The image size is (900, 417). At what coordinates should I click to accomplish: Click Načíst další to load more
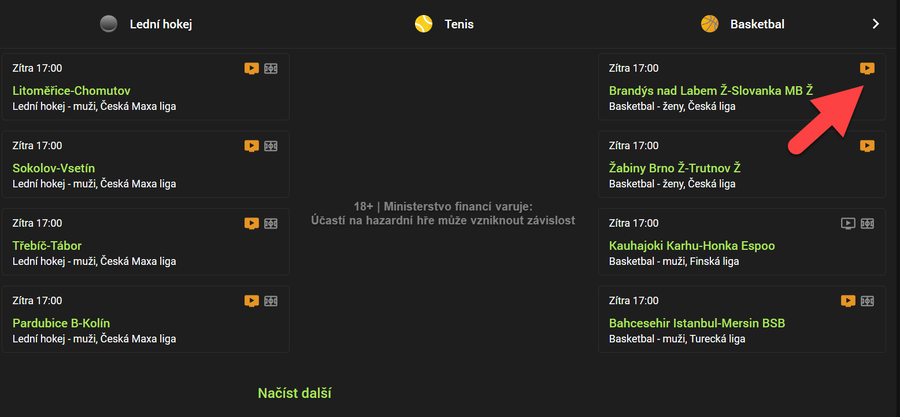pos(295,393)
